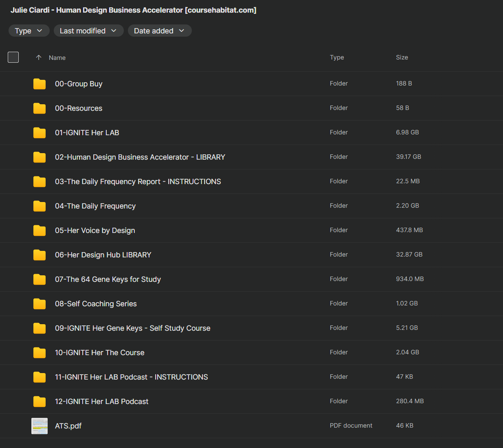
Task: Open the Type filter dropdown
Action: (x=29, y=31)
